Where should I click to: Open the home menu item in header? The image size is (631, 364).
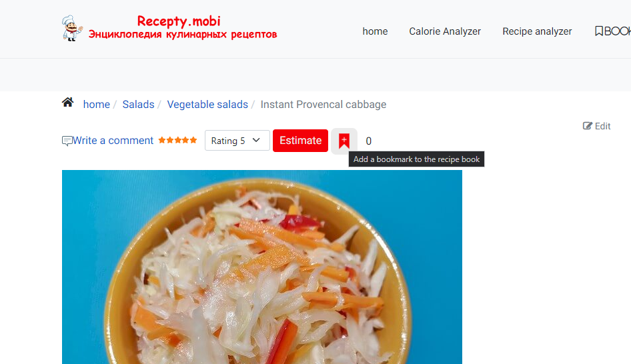tap(375, 31)
